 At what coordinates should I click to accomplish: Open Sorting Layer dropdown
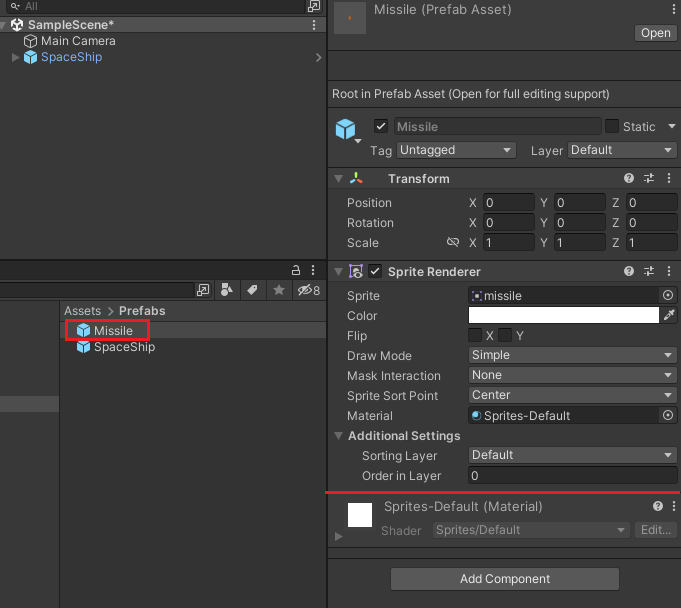(x=572, y=455)
